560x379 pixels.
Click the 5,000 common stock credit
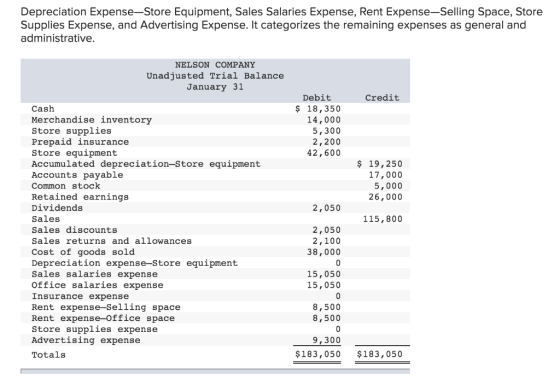point(388,186)
